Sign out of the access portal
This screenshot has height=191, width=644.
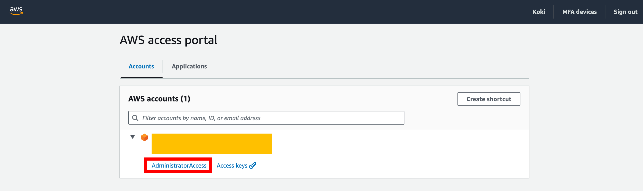tap(625, 12)
